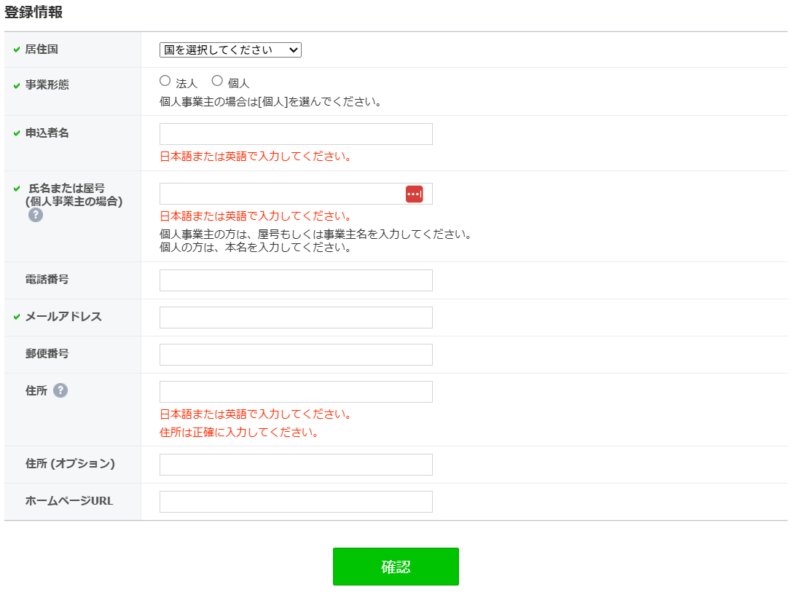Click the red dots icon inside 氏名または屋号 field
The width and height of the screenshot is (800, 595).
click(414, 194)
